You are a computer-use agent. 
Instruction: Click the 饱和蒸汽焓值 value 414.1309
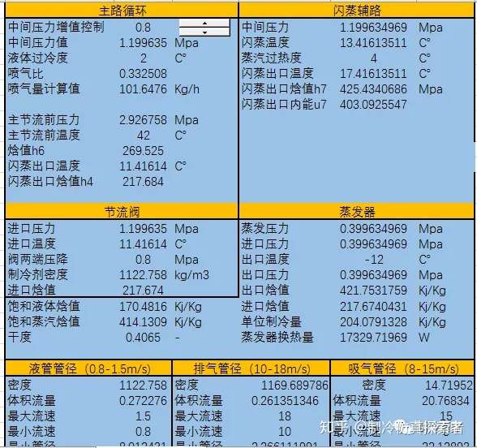pos(143,322)
